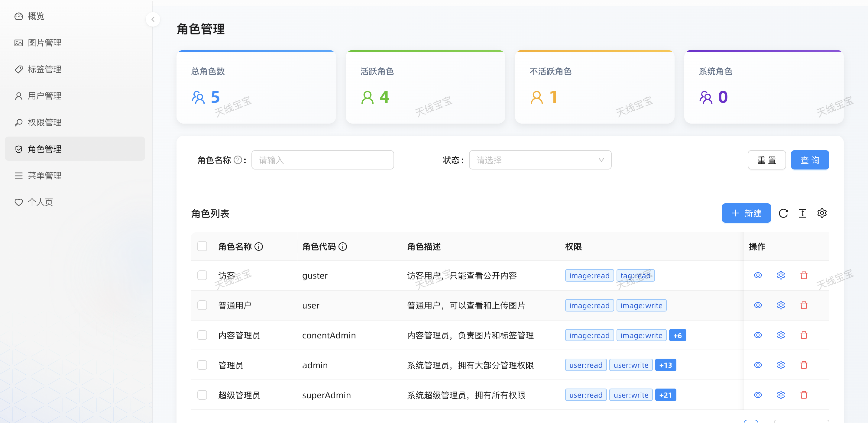Open column settings gear in the list toolbar
Screen dimensions: 868x423
point(821,213)
